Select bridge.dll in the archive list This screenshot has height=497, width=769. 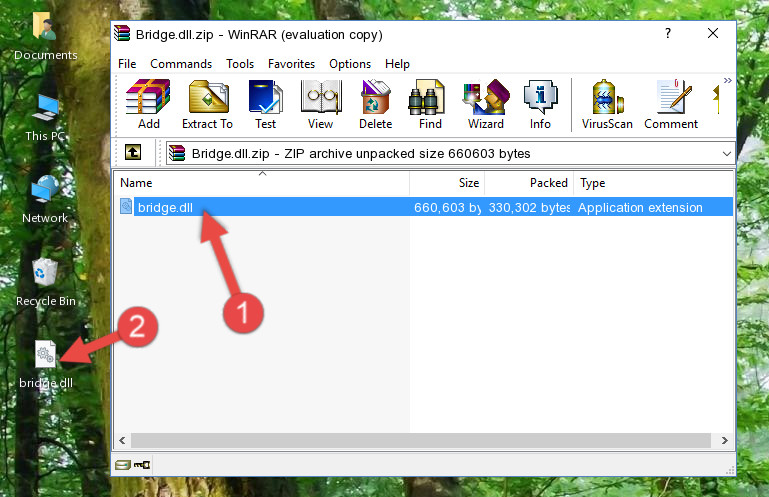click(165, 208)
